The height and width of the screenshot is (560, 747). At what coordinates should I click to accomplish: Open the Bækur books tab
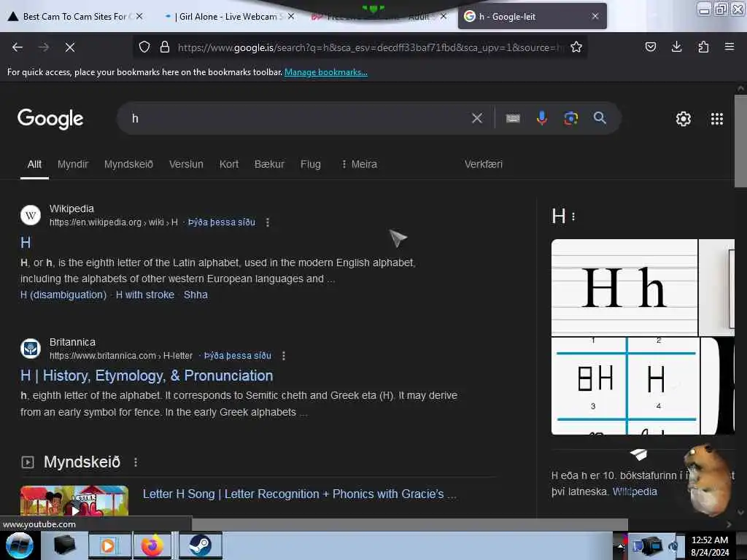(x=269, y=164)
